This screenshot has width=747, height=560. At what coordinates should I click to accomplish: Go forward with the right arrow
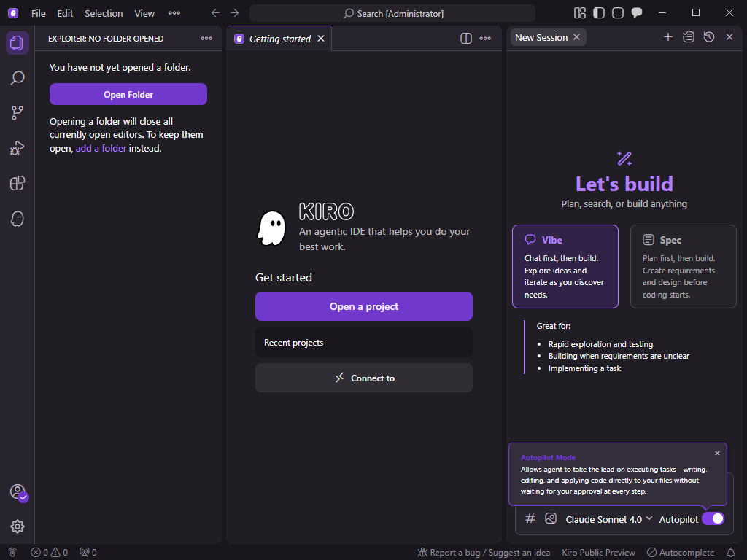234,13
